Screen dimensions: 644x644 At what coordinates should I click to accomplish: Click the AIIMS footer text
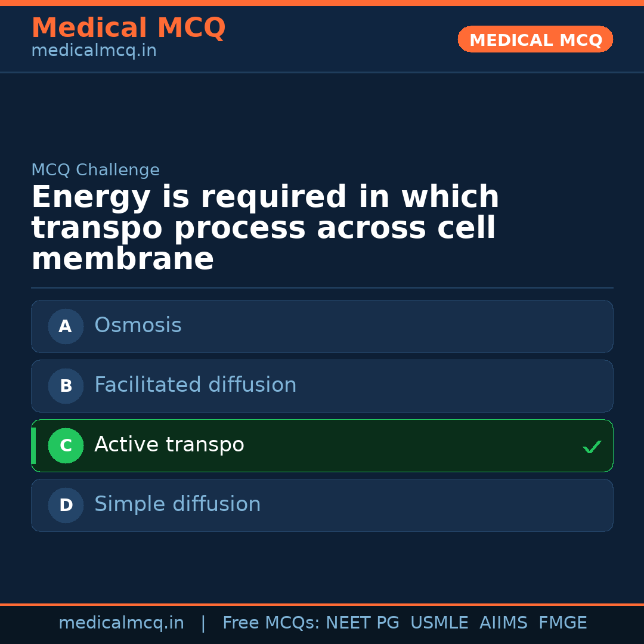tap(503, 623)
